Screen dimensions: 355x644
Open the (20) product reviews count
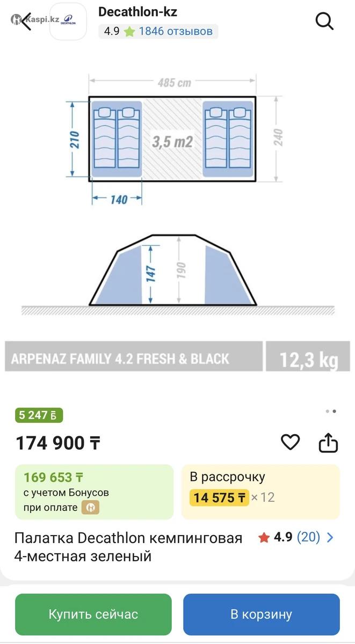[x=308, y=537]
